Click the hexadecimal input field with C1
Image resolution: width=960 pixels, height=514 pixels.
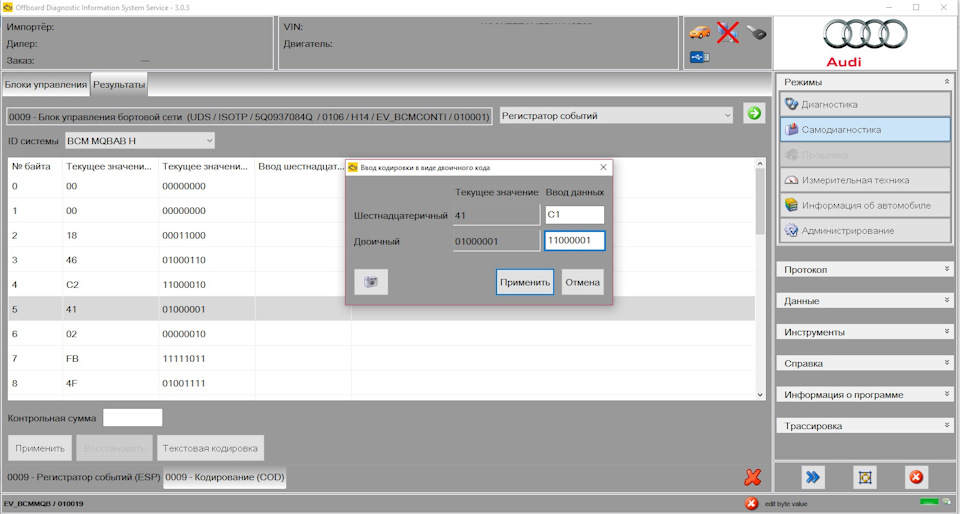coord(574,215)
